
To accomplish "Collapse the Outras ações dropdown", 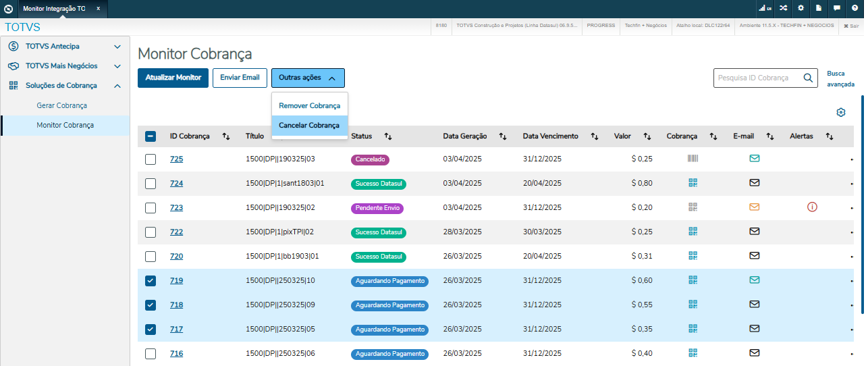I will click(308, 78).
